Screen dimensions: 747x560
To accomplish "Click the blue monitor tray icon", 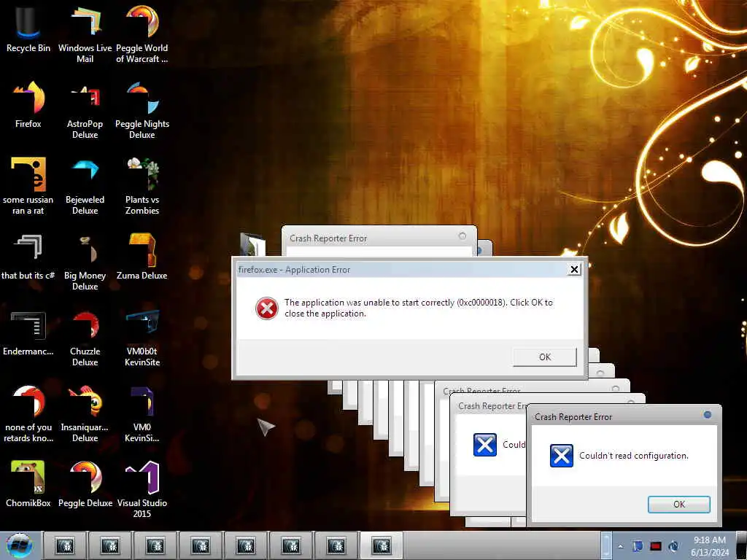I will point(638,546).
